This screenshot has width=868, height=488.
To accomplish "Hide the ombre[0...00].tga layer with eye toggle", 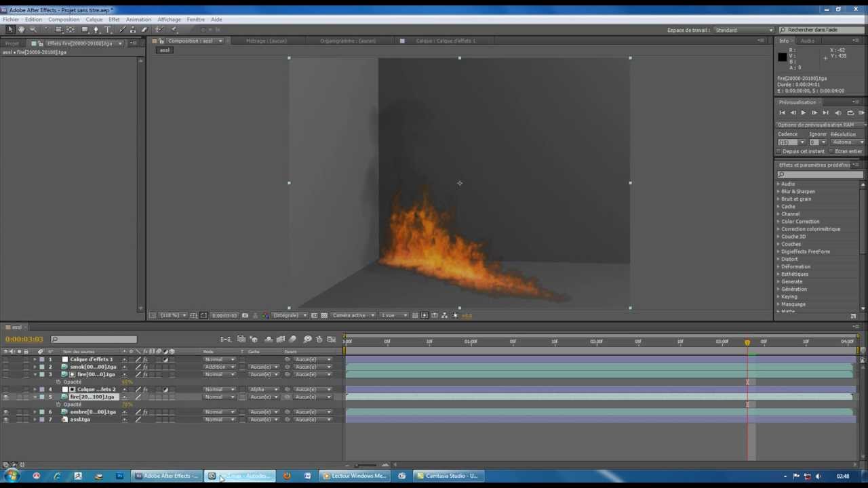I will [6, 412].
